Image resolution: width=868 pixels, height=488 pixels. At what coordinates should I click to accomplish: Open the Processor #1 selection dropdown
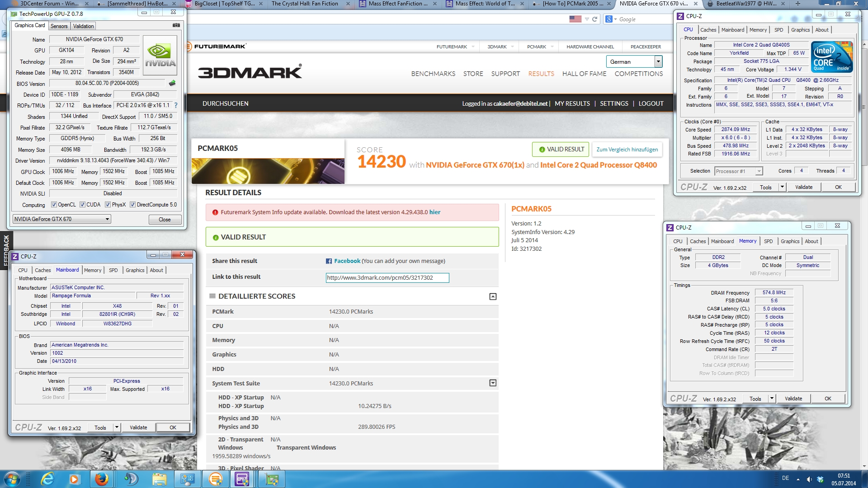pyautogui.click(x=739, y=171)
